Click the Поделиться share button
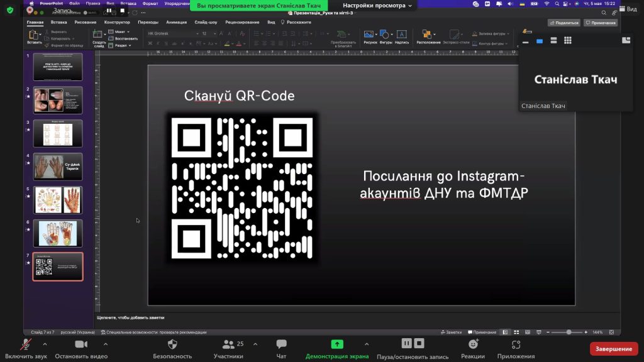Image resolution: width=644 pixels, height=362 pixels. point(564,23)
